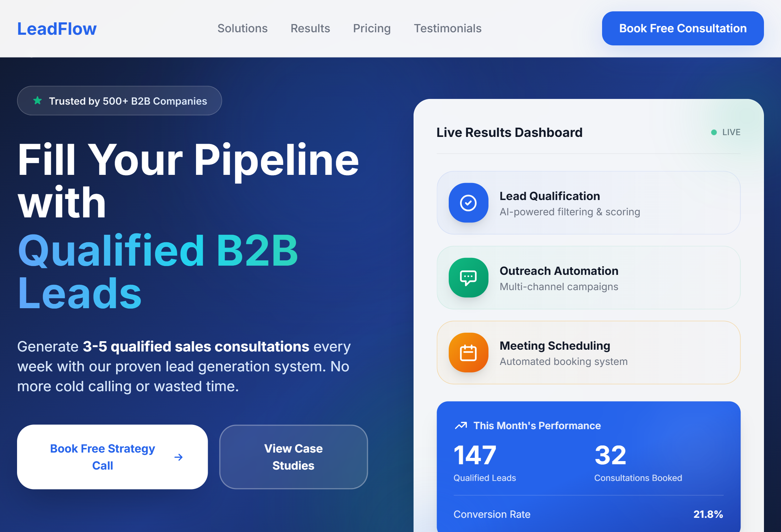This screenshot has height=532, width=781.
Task: Click the trending arrow icon beside This Month's Performance
Action: coord(461,425)
